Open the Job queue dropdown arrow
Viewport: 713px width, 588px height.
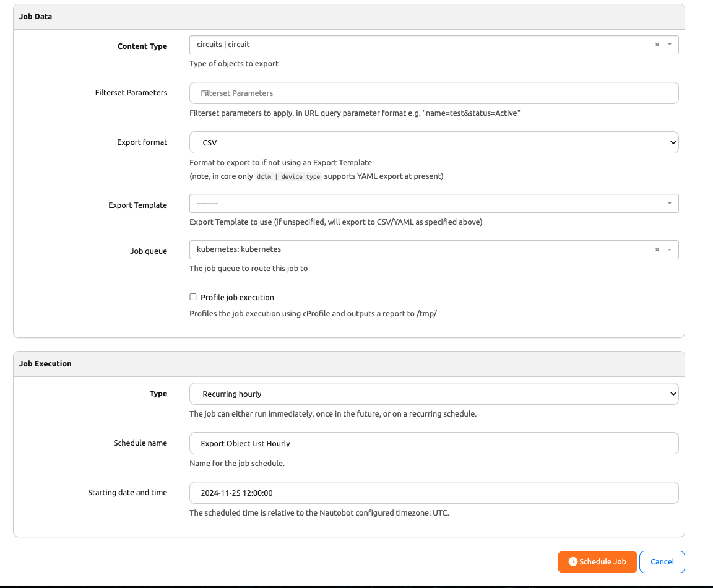[x=668, y=249]
